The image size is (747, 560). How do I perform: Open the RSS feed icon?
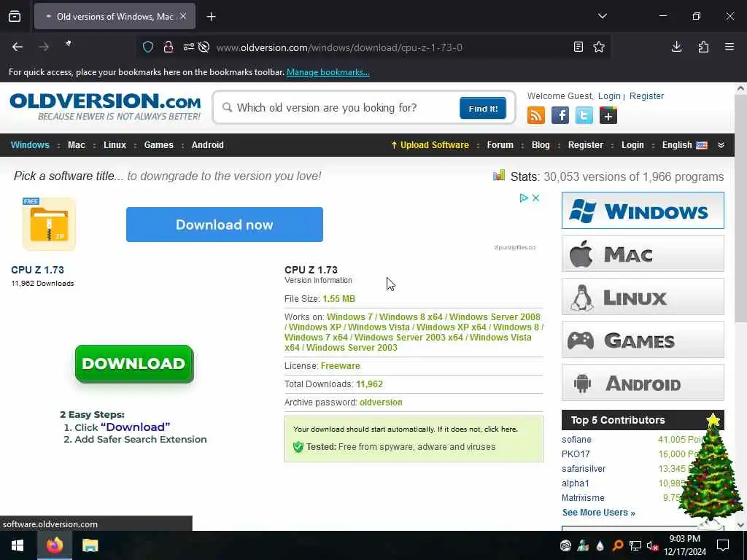click(x=536, y=115)
